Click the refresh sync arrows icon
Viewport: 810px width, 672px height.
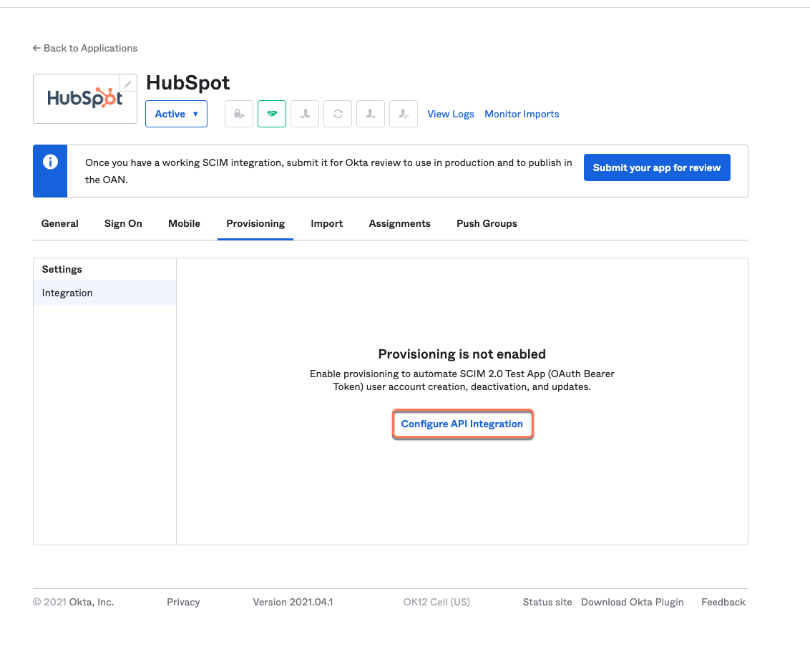[338, 114]
